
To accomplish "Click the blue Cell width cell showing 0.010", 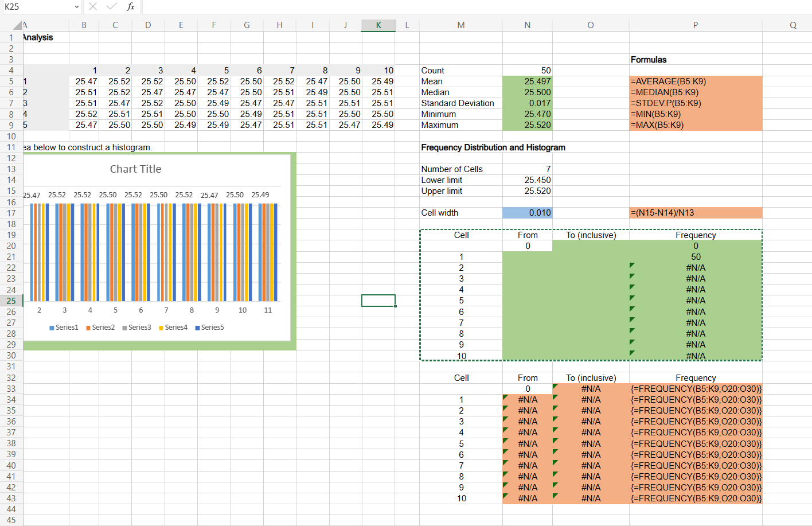I will tap(527, 212).
